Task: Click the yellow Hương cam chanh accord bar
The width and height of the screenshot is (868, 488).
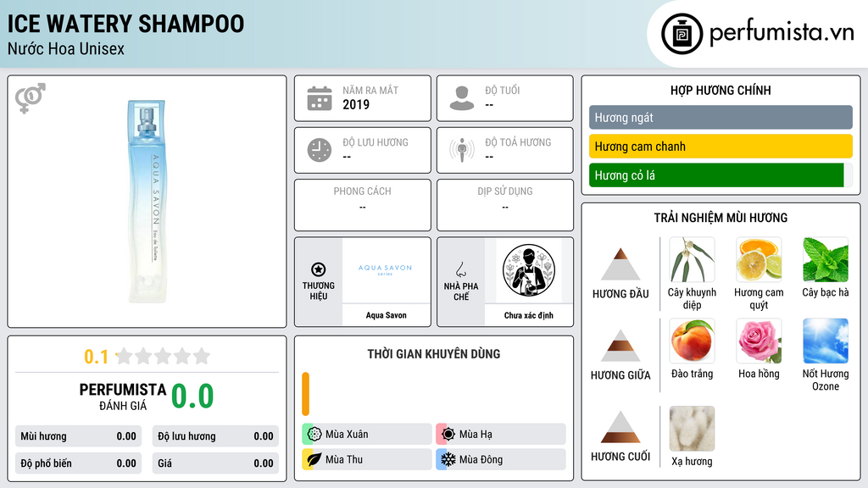Action: tap(721, 146)
